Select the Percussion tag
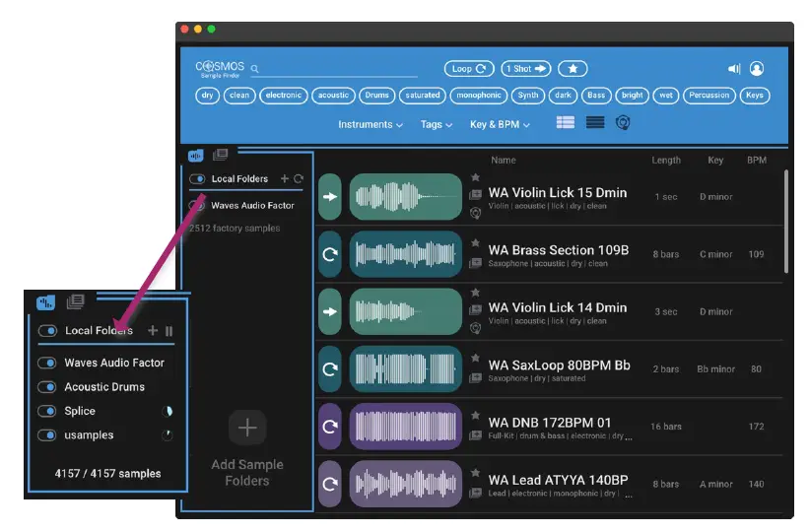Image resolution: width=809 pixels, height=532 pixels. coord(708,96)
